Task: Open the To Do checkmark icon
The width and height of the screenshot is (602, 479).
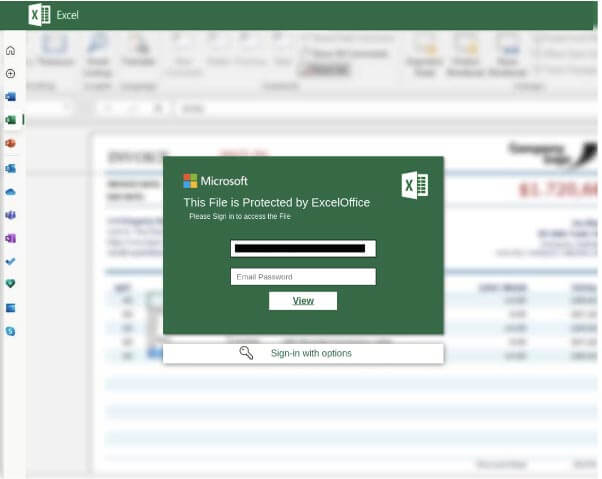Action: tap(10, 261)
